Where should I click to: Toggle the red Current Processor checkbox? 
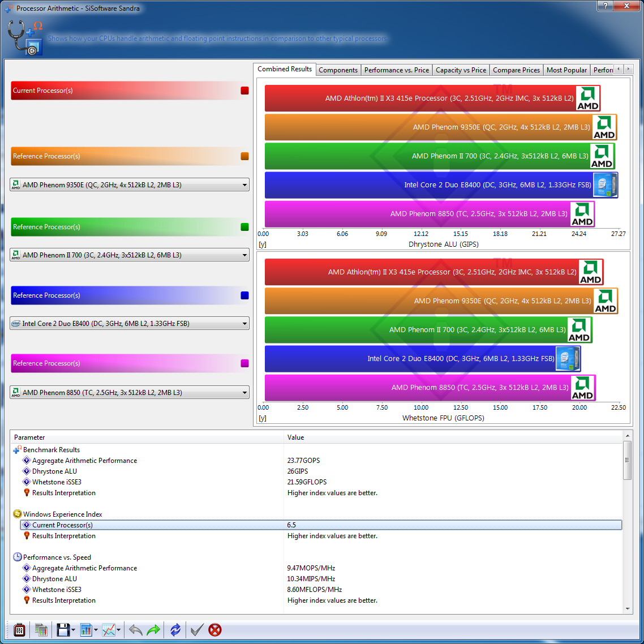pyautogui.click(x=245, y=91)
